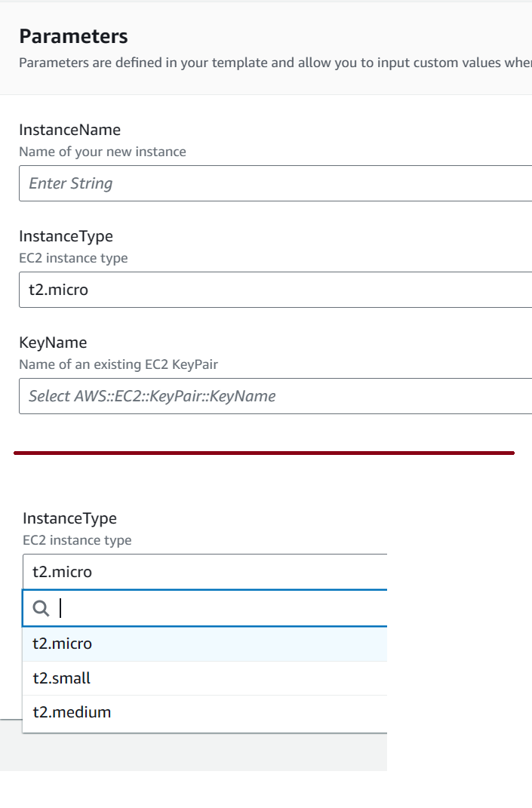
Task: Click the InstanceName label
Action: [69, 130]
